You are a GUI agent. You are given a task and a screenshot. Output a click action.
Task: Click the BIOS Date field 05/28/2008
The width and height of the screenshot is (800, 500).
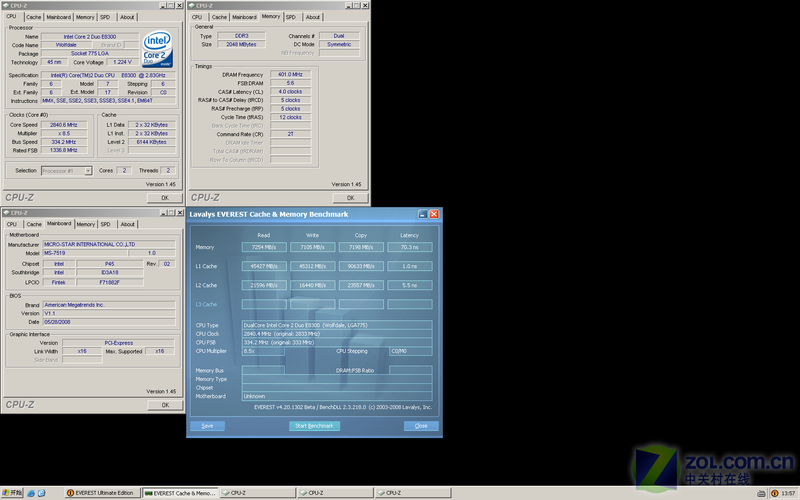click(109, 322)
